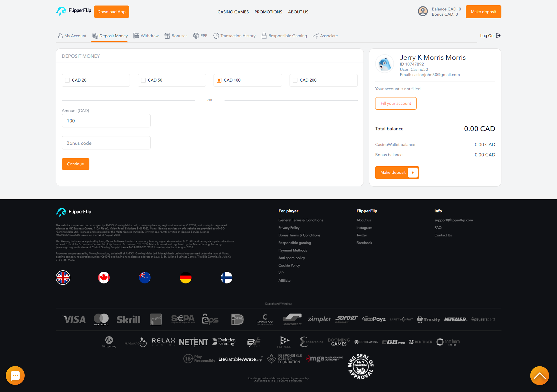This screenshot has height=392, width=557.
Task: Open the user profile avatar icon
Action: pyautogui.click(x=423, y=11)
